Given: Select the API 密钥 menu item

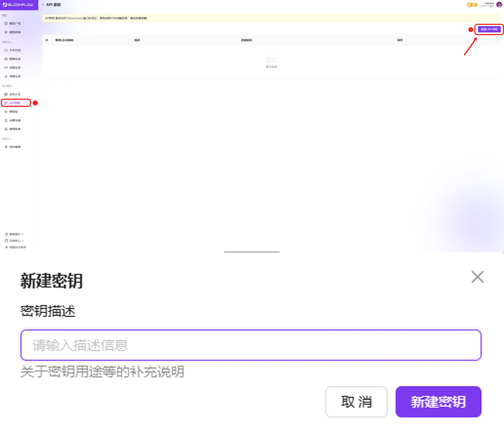Looking at the screenshot, I should click(15, 103).
